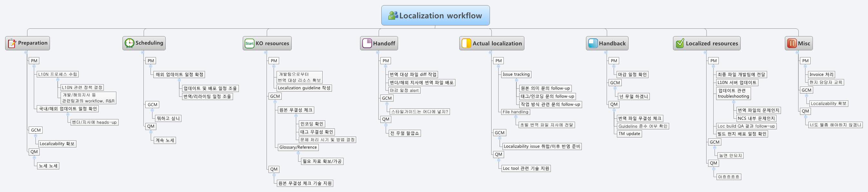Select the Handback main topic

[x=607, y=43]
